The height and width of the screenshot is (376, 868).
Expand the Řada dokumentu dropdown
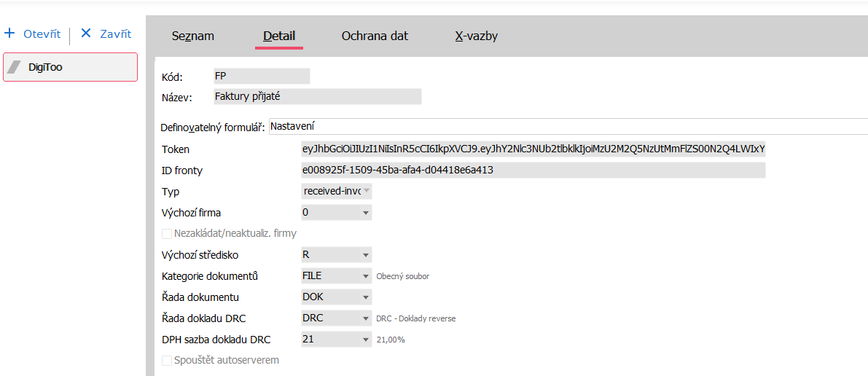pos(366,297)
